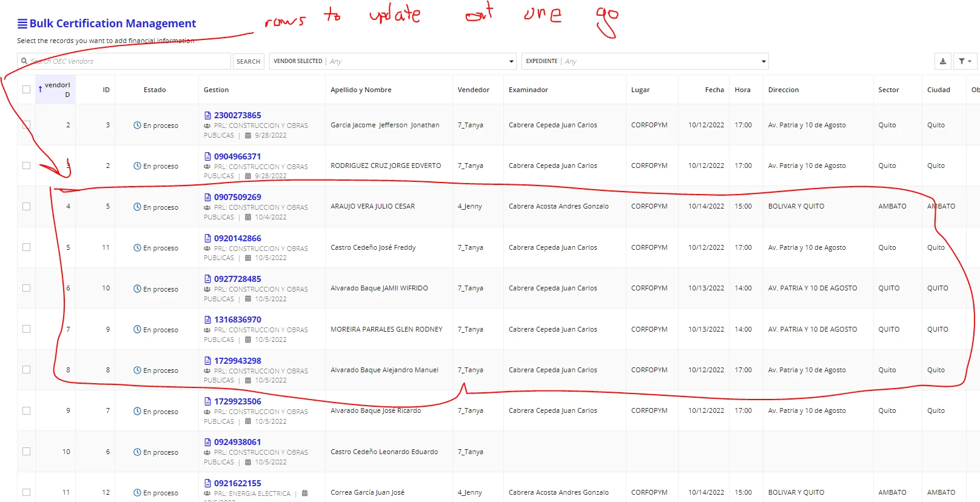Click the document icon next to 1729923506

click(207, 401)
